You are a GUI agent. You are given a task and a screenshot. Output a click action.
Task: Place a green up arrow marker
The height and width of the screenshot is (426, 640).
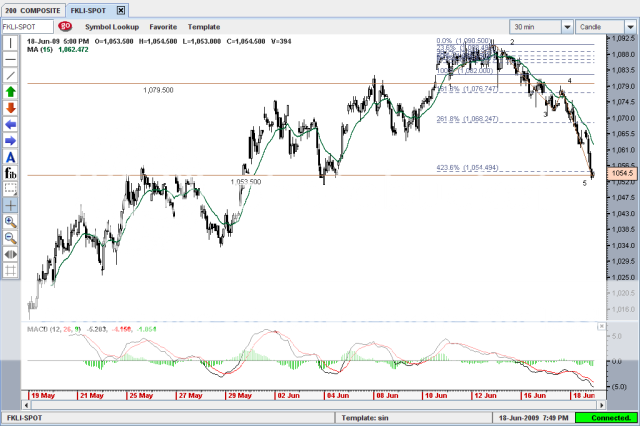(11, 91)
